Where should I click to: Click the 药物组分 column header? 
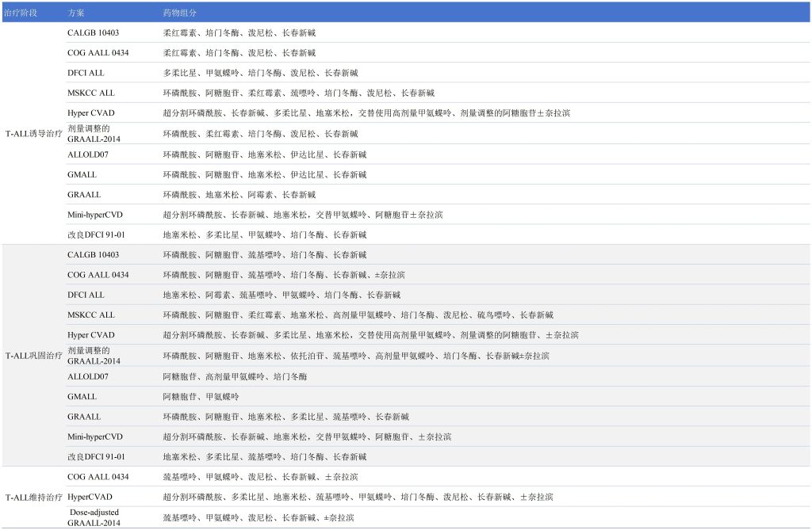click(x=180, y=13)
